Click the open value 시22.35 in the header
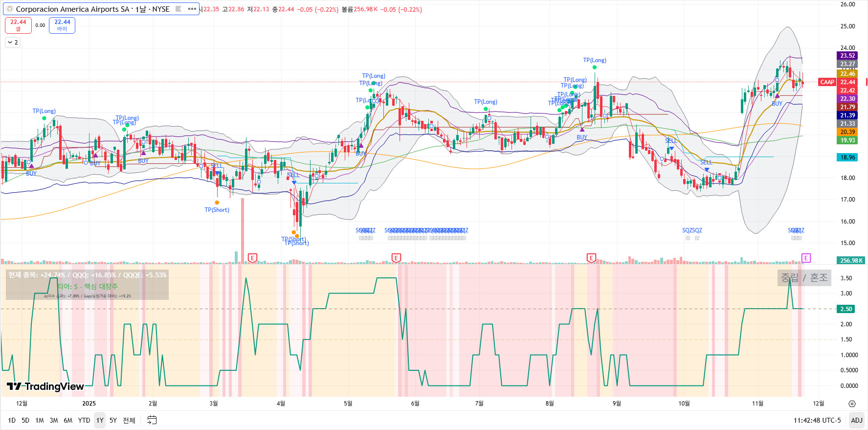This screenshot has width=868, height=430. click(209, 9)
